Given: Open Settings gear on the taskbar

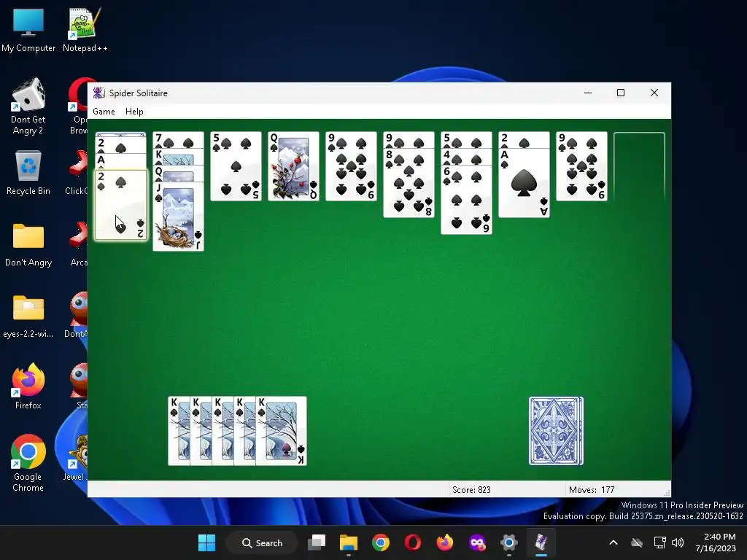Looking at the screenshot, I should coord(508,542).
